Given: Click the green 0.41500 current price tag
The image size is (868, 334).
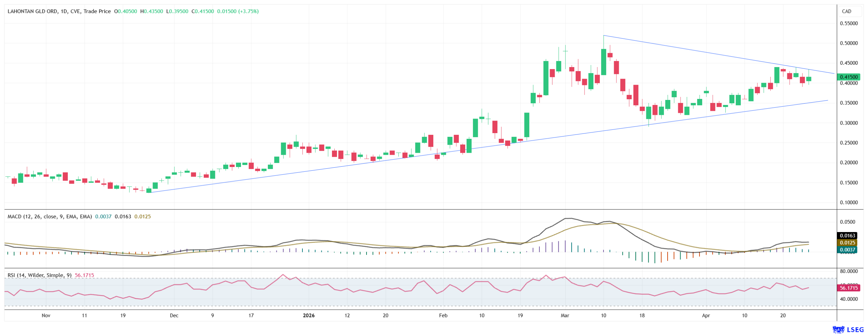Looking at the screenshot, I should coord(848,77).
